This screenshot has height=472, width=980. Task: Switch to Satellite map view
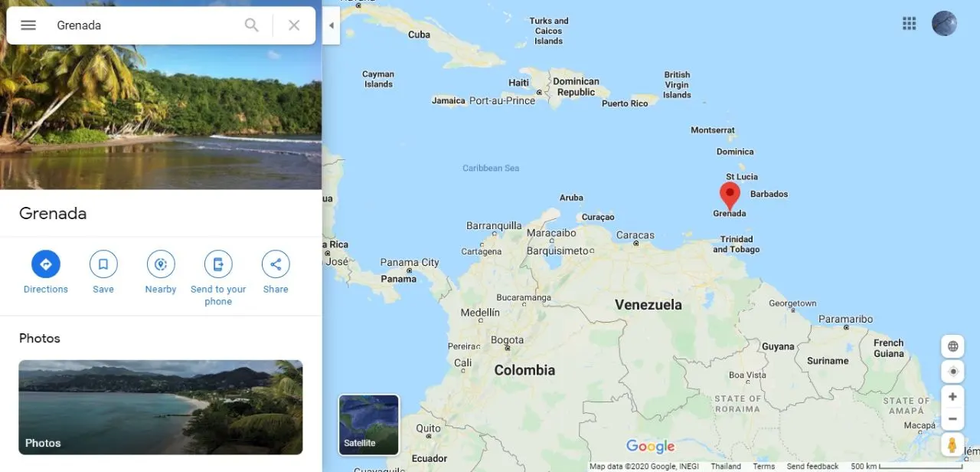click(x=369, y=424)
